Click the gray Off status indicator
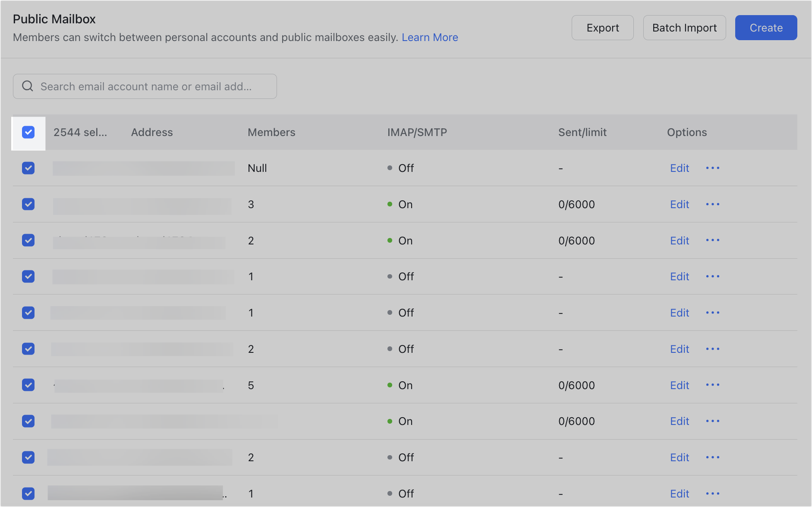The width and height of the screenshot is (812, 507). 390,168
